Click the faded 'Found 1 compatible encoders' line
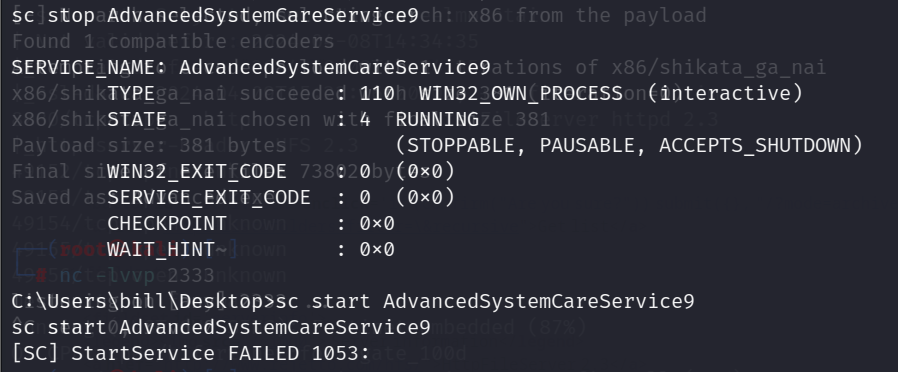The width and height of the screenshot is (898, 372). click(173, 42)
